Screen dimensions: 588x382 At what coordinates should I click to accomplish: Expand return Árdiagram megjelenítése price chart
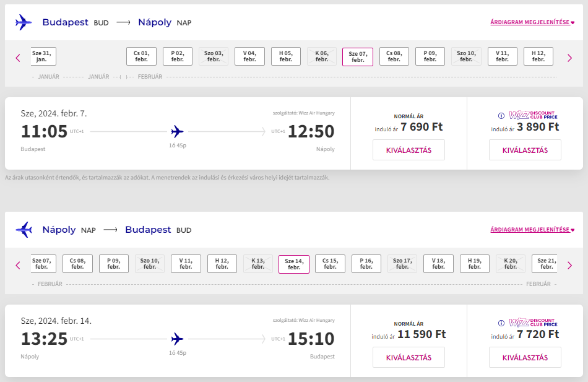pos(532,229)
